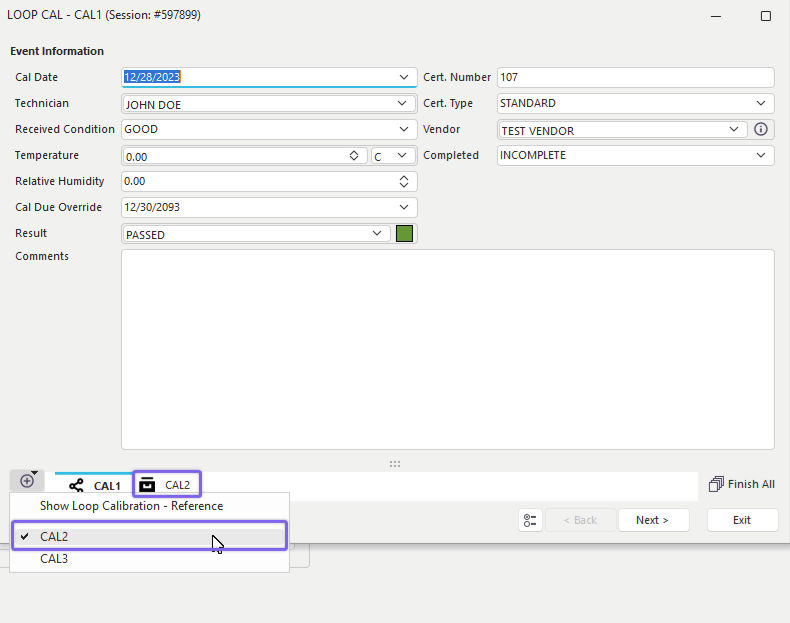790x623 pixels.
Task: Click inside the Comments text area
Action: 447,349
